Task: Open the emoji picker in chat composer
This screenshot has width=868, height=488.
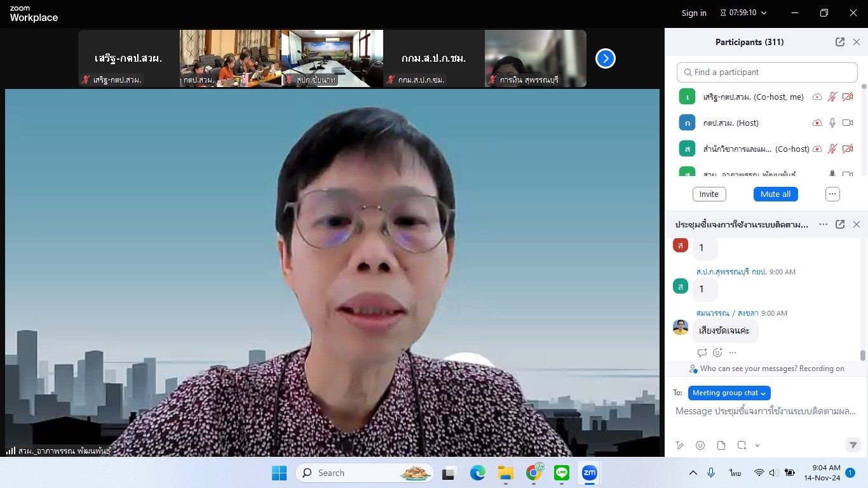Action: click(x=700, y=445)
